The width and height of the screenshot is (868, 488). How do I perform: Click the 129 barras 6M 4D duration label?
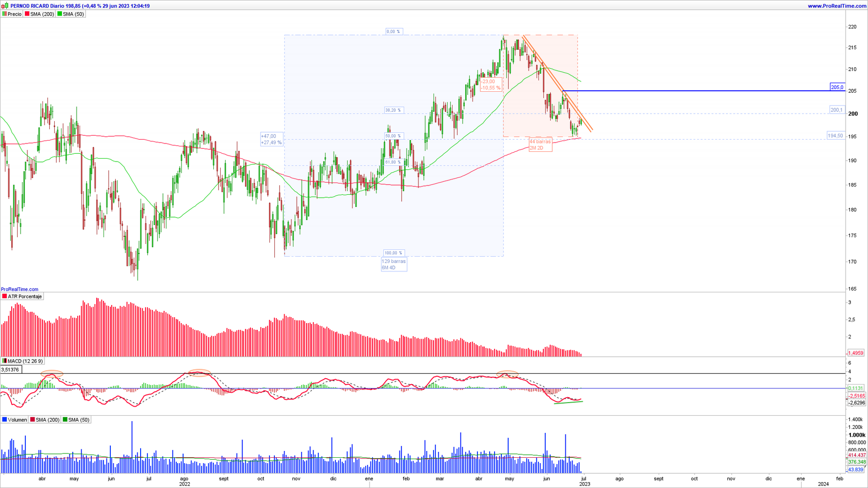[x=394, y=264]
